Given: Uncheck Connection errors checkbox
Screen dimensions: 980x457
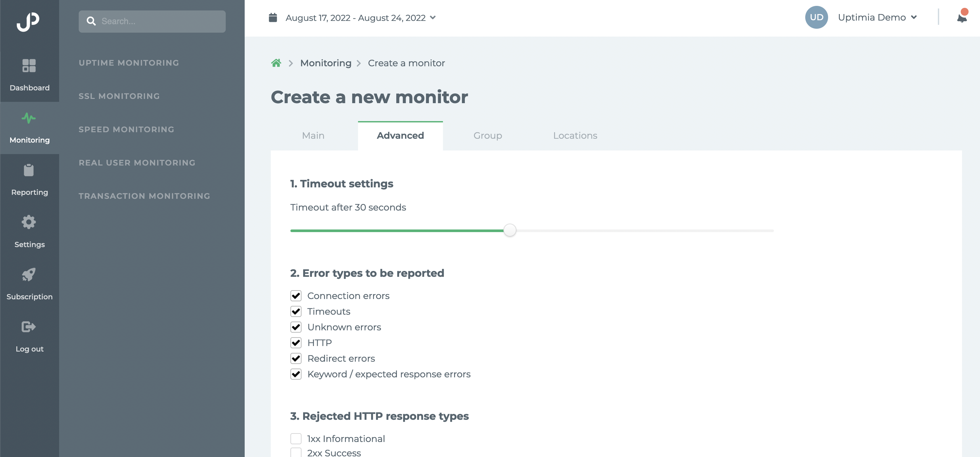Looking at the screenshot, I should (x=296, y=296).
